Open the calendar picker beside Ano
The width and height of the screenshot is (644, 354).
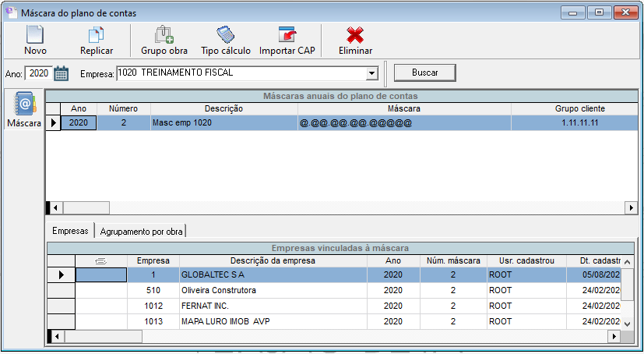coord(62,73)
